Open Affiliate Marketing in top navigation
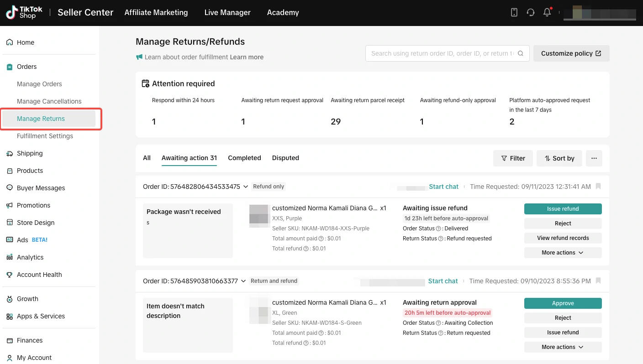This screenshot has width=643, height=364. (x=156, y=13)
